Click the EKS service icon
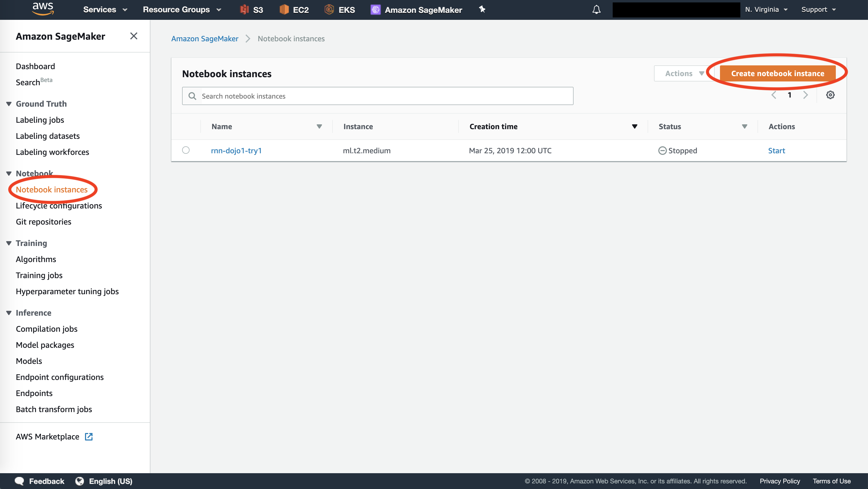This screenshot has height=489, width=868. [329, 10]
